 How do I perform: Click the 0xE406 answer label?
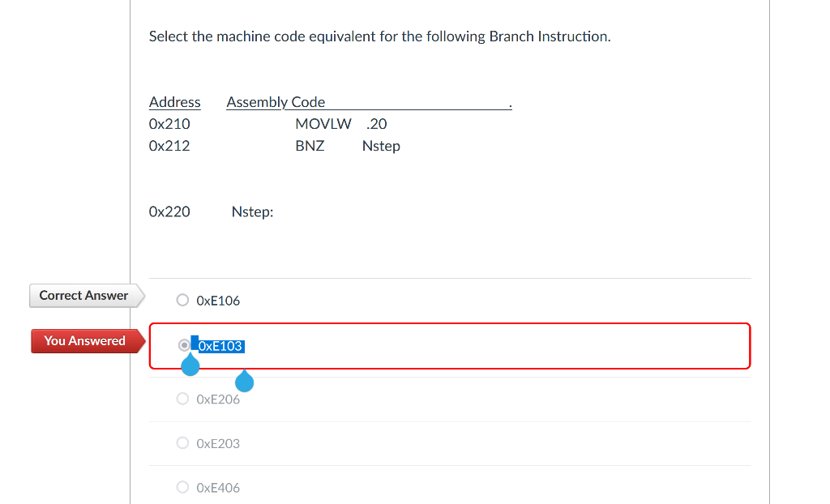[217, 487]
